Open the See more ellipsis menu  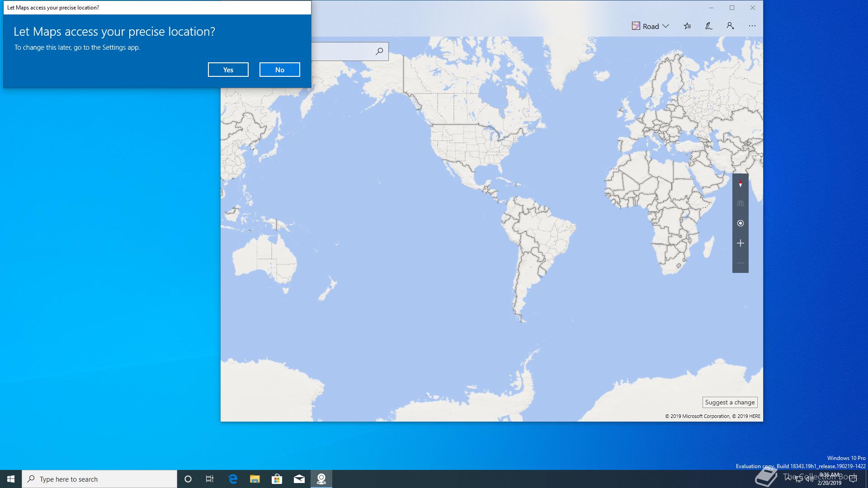752,26
